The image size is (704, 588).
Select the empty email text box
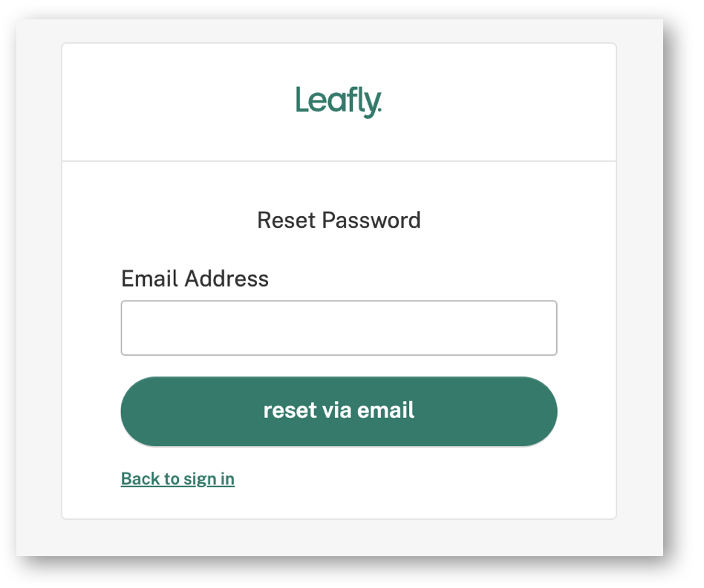point(339,327)
